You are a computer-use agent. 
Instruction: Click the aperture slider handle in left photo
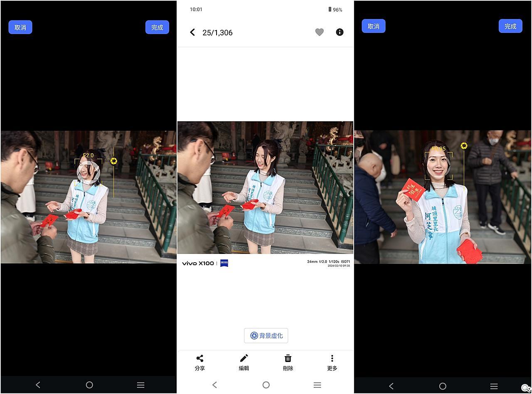(x=113, y=161)
